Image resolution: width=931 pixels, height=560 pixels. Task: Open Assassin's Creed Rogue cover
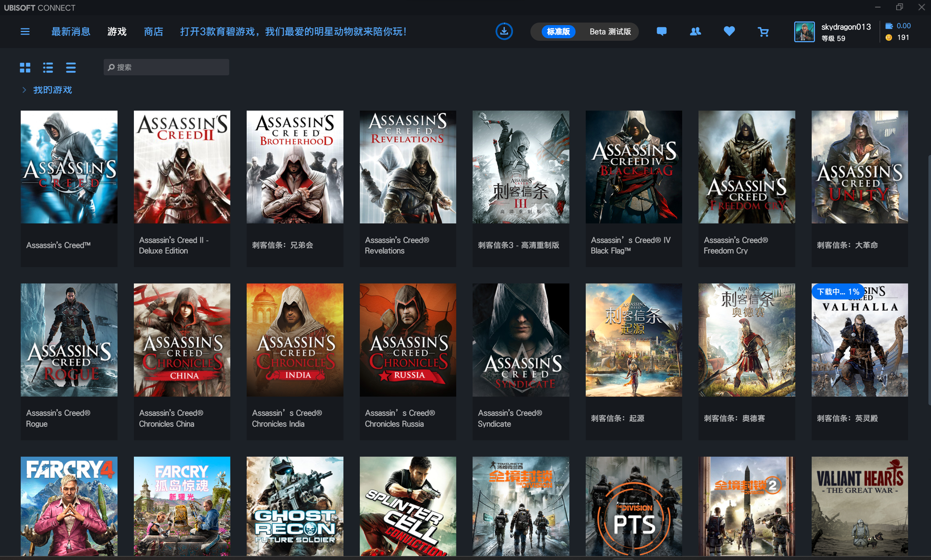pyautogui.click(x=69, y=340)
